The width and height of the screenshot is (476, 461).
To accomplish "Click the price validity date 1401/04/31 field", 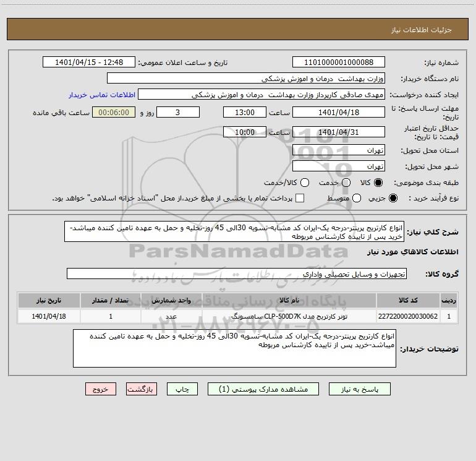I will pos(339,132).
